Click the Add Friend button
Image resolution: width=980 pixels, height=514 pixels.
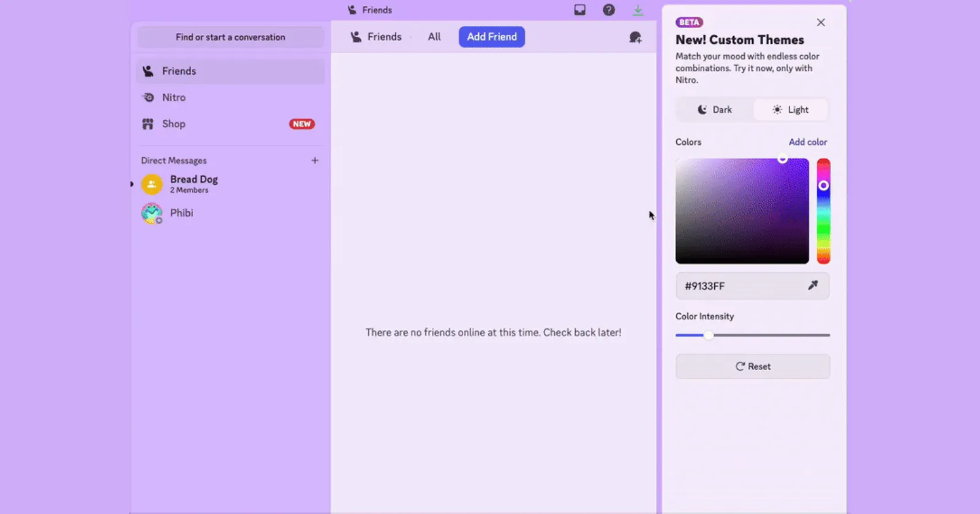492,37
